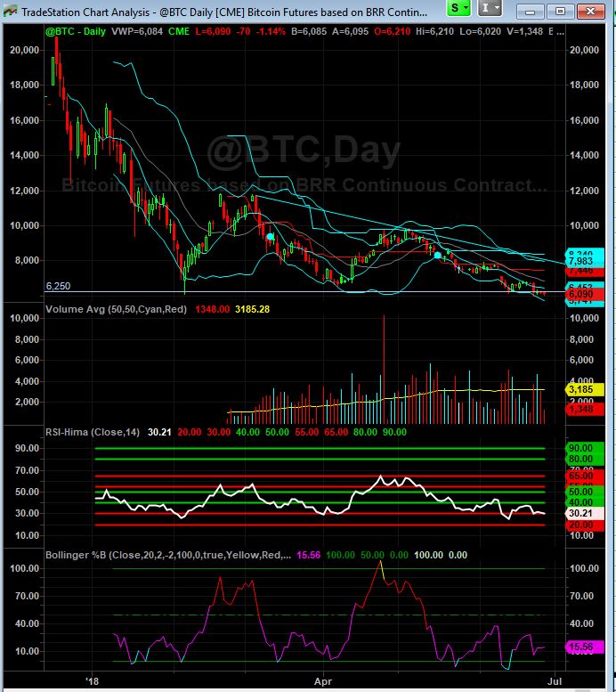Click the TradeStation chart icon in title bar
616x692 pixels.
coord(10,12)
